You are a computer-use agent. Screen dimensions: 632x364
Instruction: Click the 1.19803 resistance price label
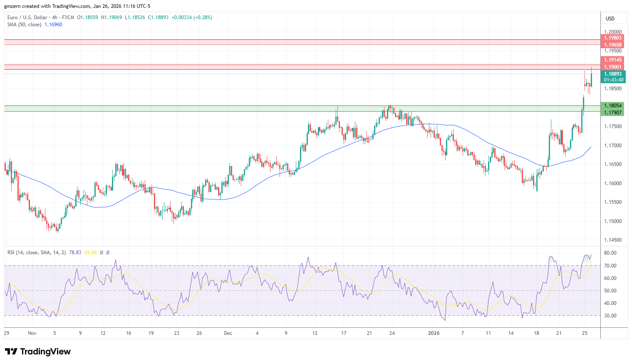click(x=613, y=38)
